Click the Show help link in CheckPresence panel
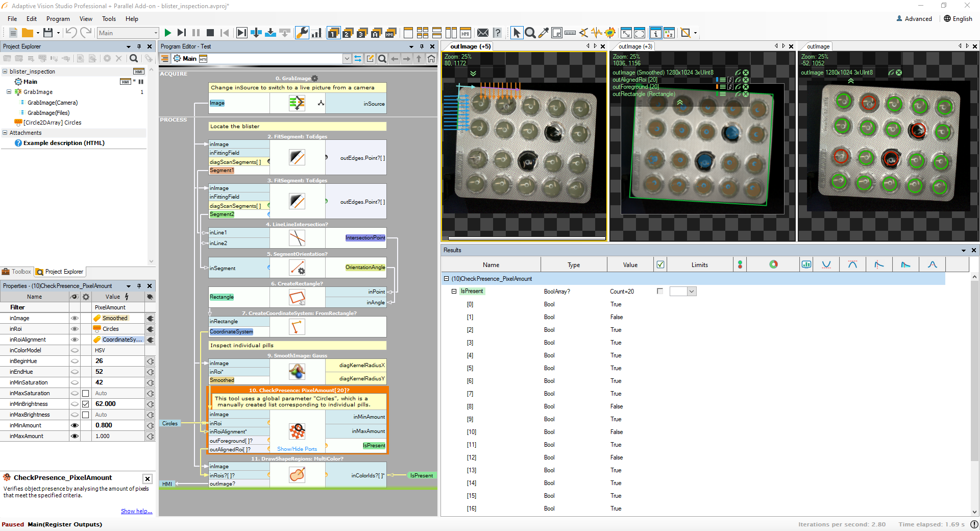980x531 pixels. (x=136, y=511)
